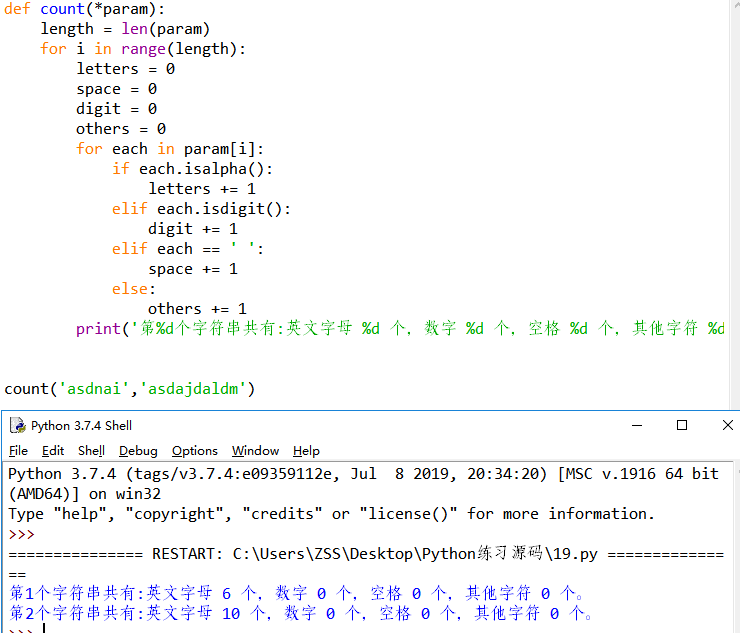This screenshot has width=740, height=633.
Task: Open the Debug menu
Action: click(138, 451)
